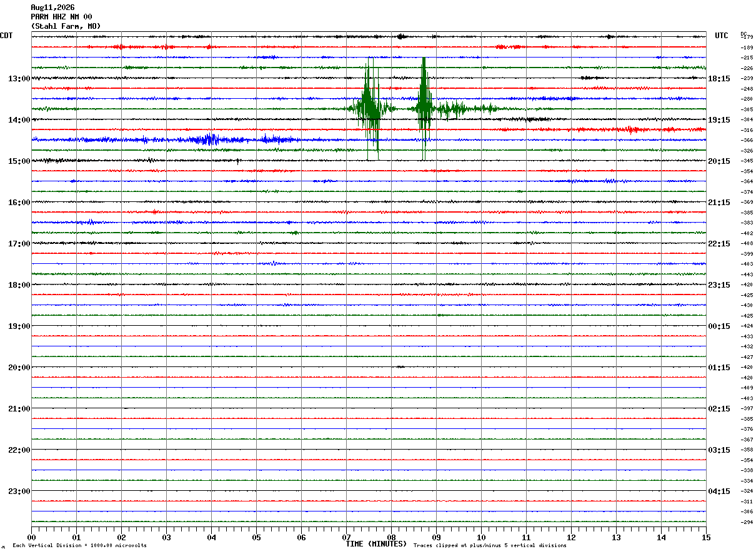Click the 04:15 UTC row label

pos(719,491)
